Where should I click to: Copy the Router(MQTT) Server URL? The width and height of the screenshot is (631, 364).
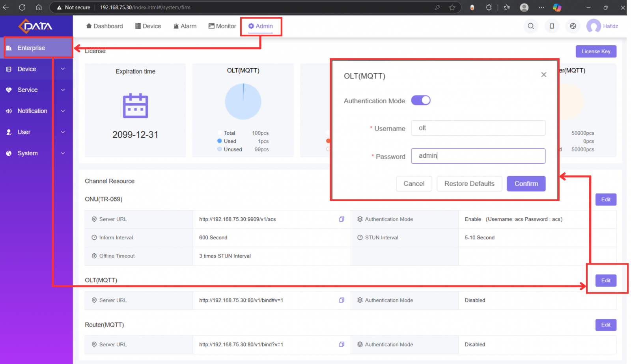[342, 344]
